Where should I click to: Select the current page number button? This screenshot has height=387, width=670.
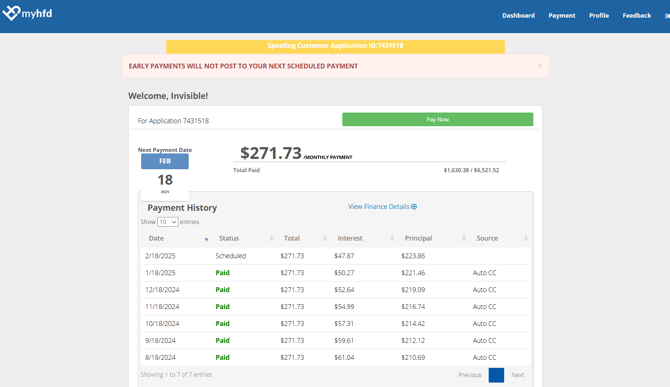pyautogui.click(x=496, y=375)
